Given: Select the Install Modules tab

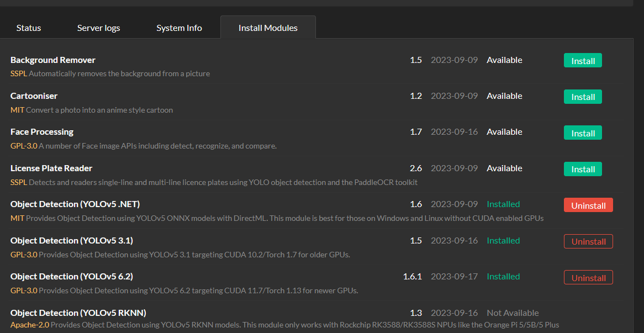Looking at the screenshot, I should coord(268,28).
